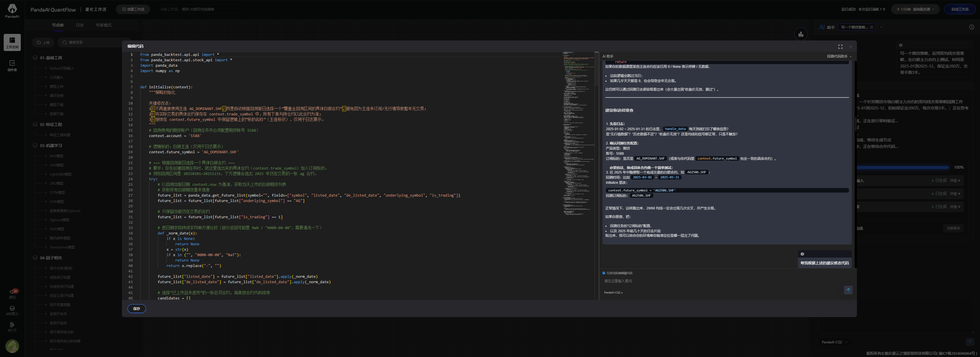Close the 编辑代码 dialog
This screenshot has width=980, height=357.
point(850,46)
